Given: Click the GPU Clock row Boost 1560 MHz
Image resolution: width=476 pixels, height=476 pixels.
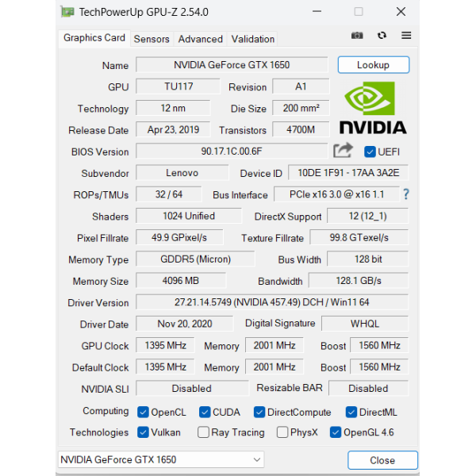Looking at the screenshot, I should pyautogui.click(x=379, y=345).
